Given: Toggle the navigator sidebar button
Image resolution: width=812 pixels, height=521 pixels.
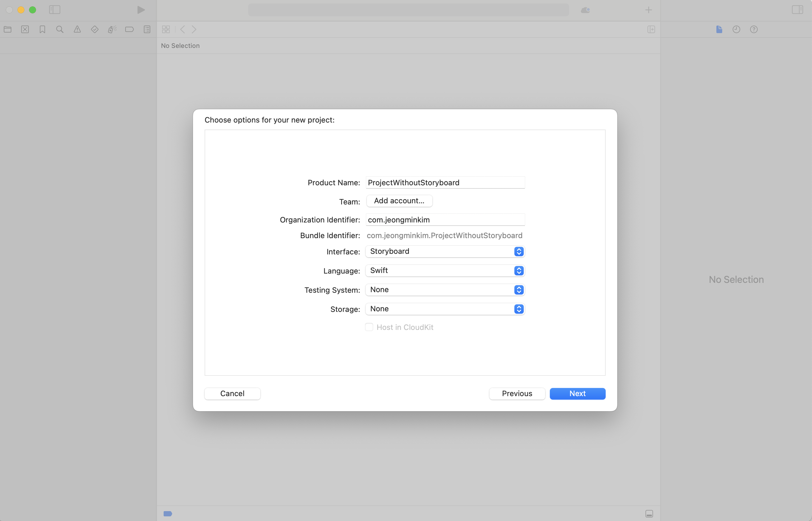Looking at the screenshot, I should [55, 10].
